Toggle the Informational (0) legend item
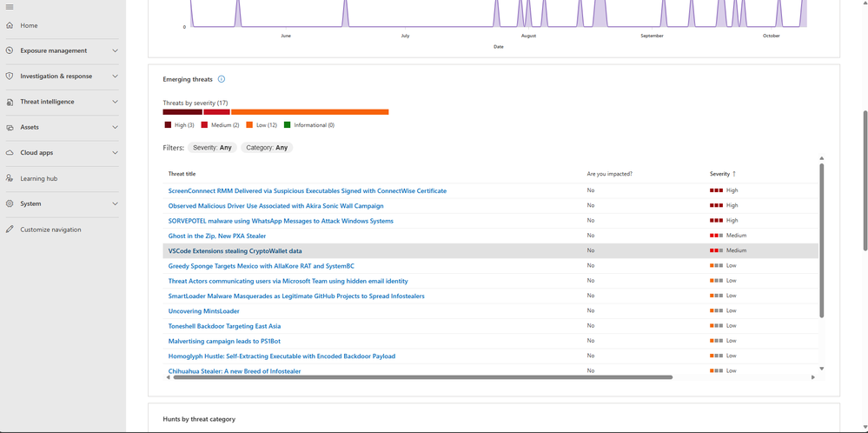The image size is (868, 433). pyautogui.click(x=309, y=125)
